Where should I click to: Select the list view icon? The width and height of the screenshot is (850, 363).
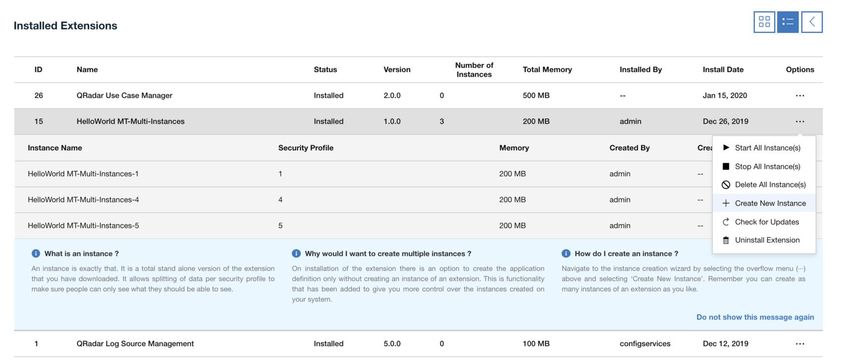click(788, 22)
